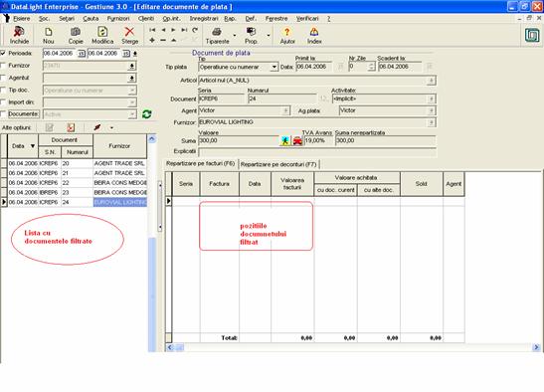The width and height of the screenshot is (544, 392).
Task: Go to the last record
Action: pyautogui.click(x=184, y=30)
